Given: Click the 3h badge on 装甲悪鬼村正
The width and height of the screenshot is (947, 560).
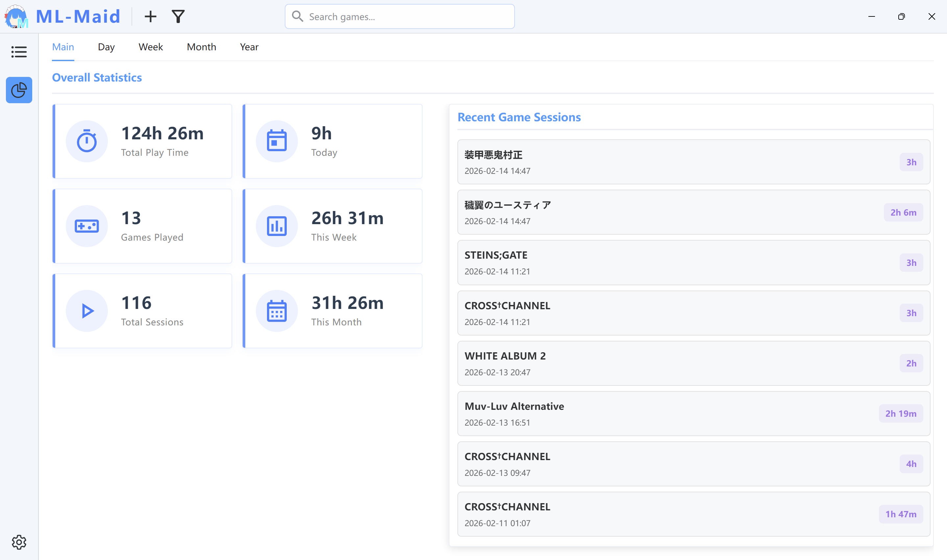Looking at the screenshot, I should pyautogui.click(x=911, y=162).
